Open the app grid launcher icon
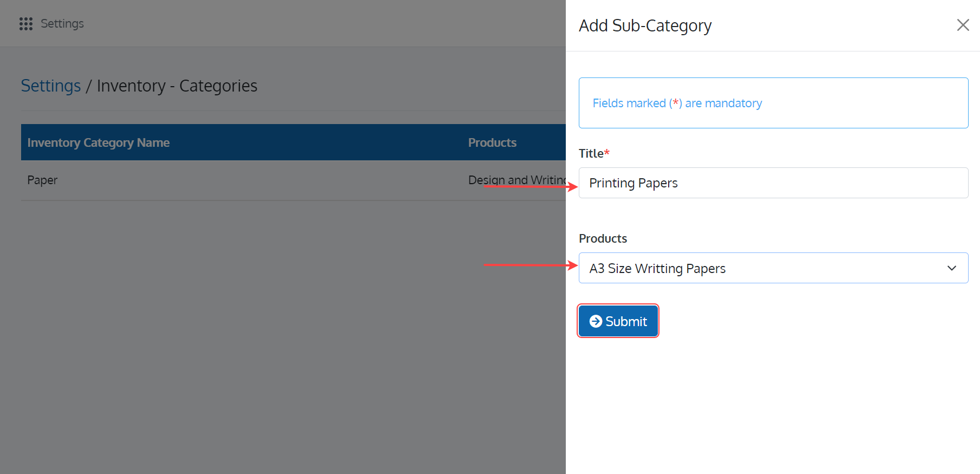 (x=25, y=24)
